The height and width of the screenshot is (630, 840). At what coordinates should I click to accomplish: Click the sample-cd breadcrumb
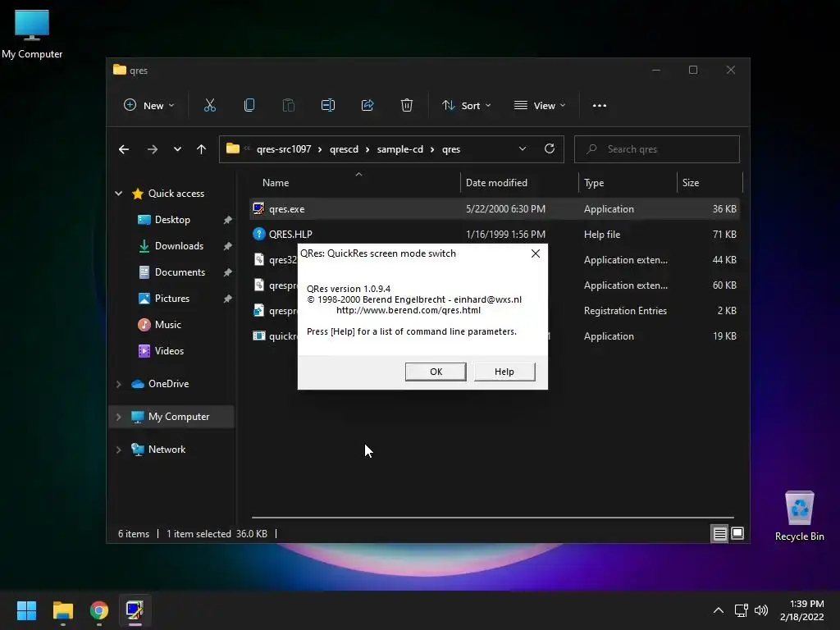click(399, 149)
